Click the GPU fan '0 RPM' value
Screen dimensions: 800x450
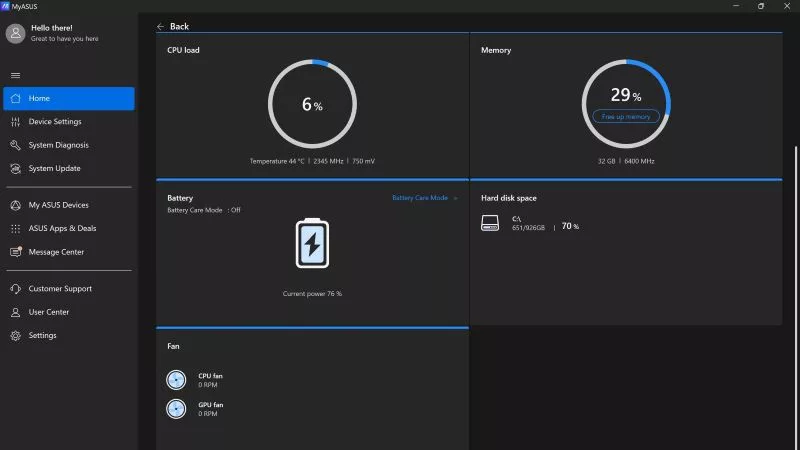click(208, 414)
